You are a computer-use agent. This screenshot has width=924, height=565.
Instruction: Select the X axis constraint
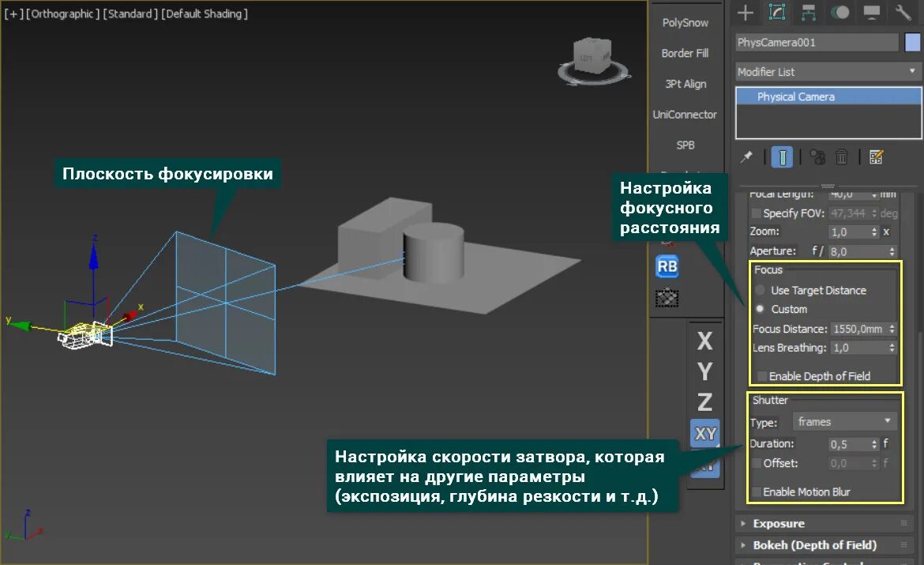click(704, 341)
